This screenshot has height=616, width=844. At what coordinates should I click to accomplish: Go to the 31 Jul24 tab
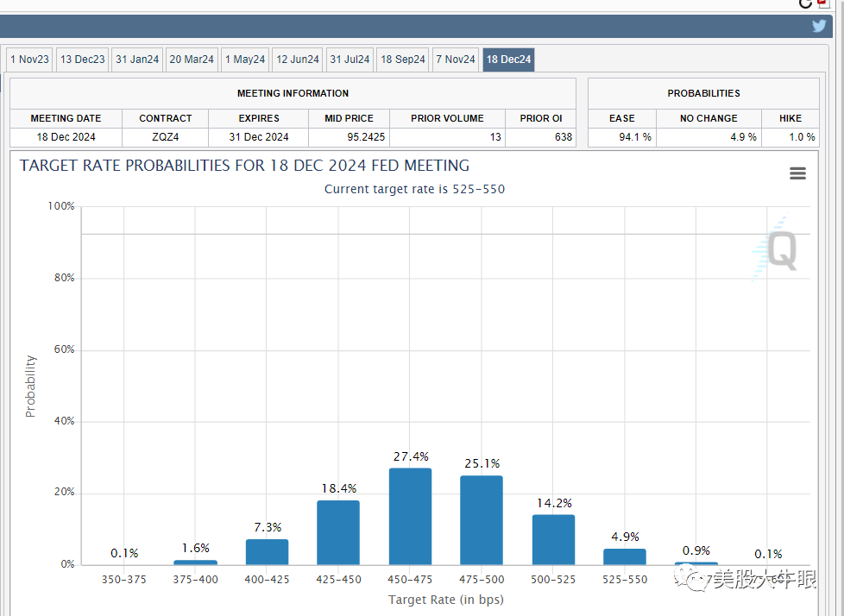350,60
